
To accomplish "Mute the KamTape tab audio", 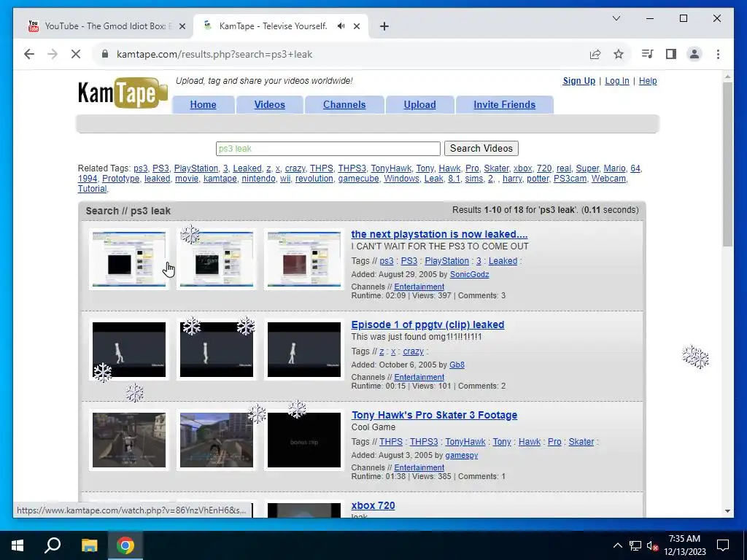I will pos(341,26).
